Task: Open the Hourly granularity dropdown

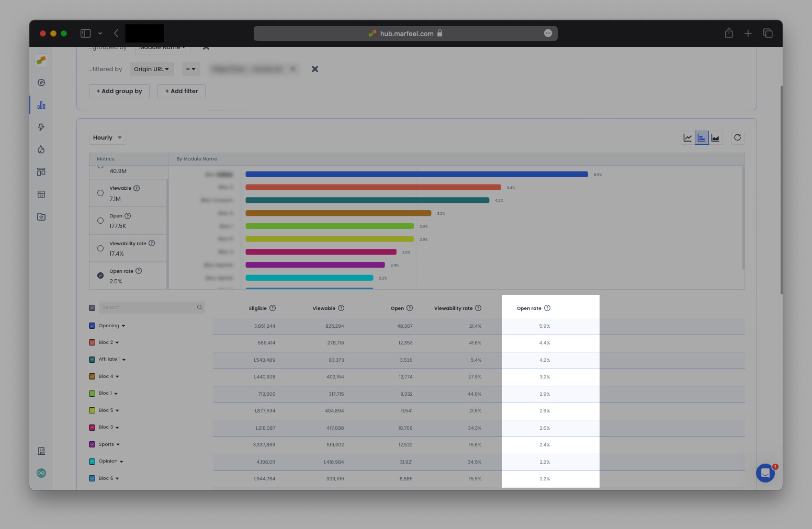Action: pos(107,137)
